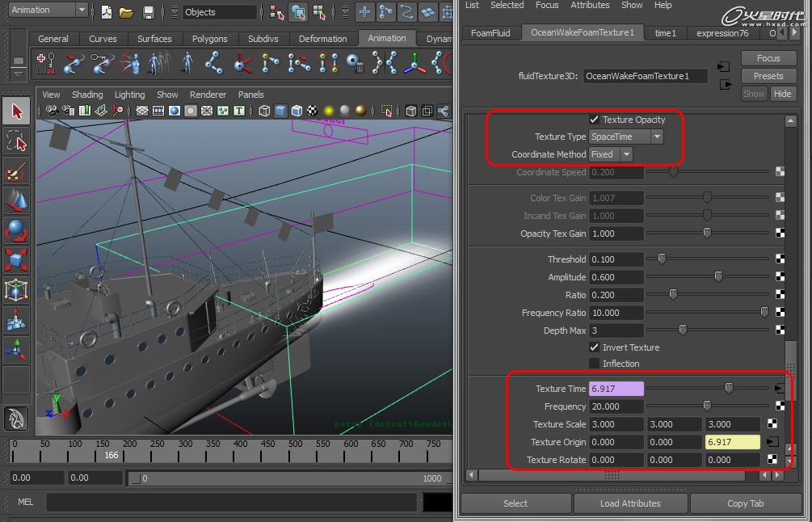This screenshot has height=522, width=812.
Task: Pick the Rotate tool sphere icon
Action: click(16, 229)
